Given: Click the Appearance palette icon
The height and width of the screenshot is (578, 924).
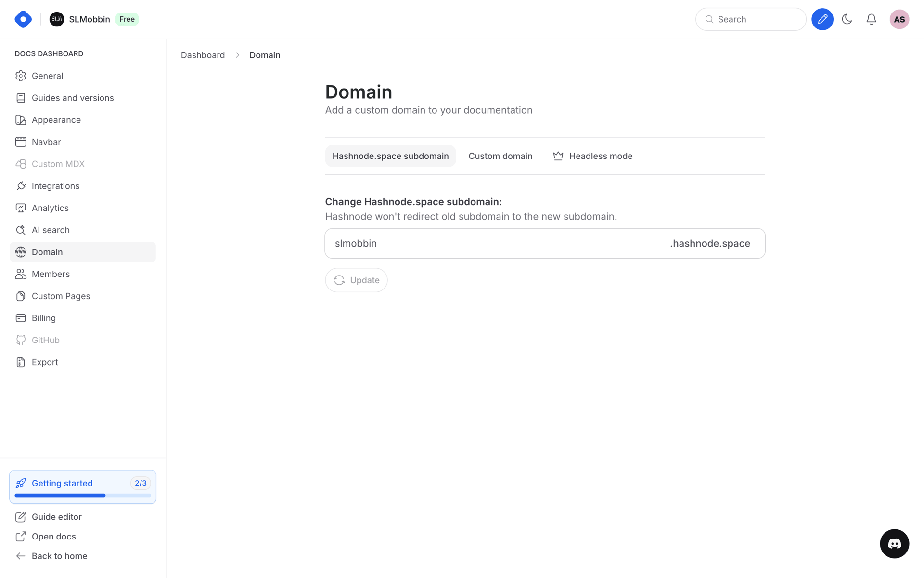Looking at the screenshot, I should click(21, 120).
